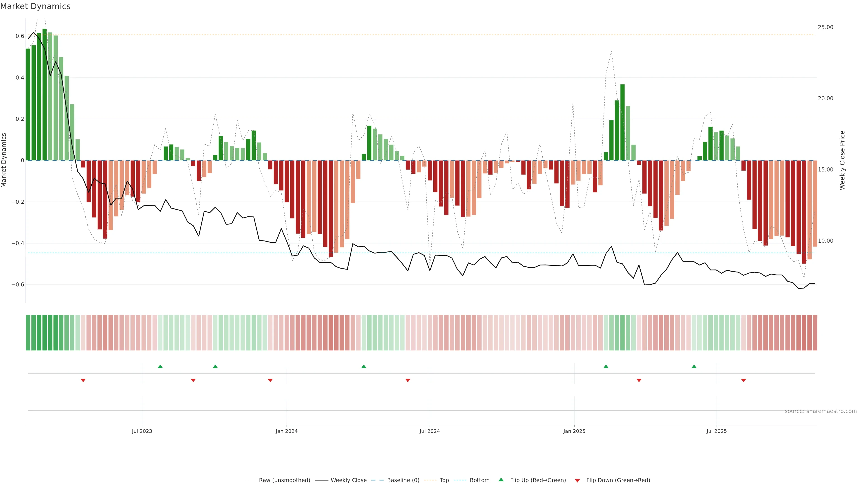
Task: Click the last dark red heatmap strip cell
Action: click(x=815, y=332)
